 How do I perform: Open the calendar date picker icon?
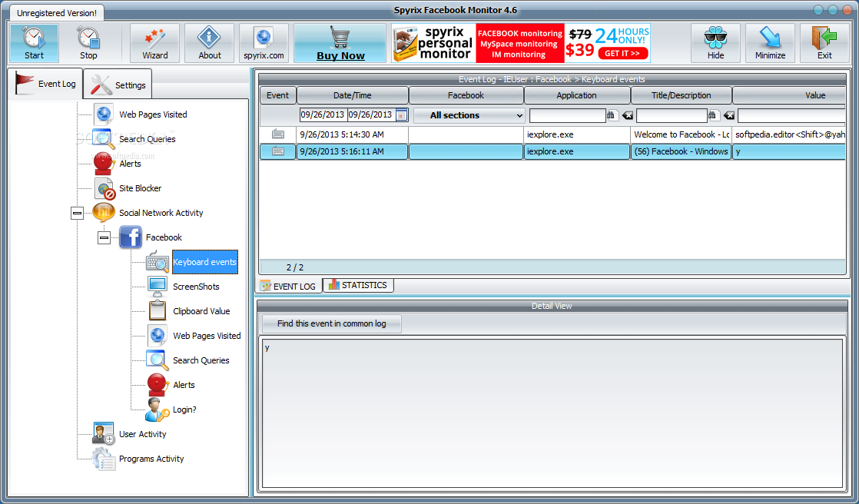click(402, 115)
